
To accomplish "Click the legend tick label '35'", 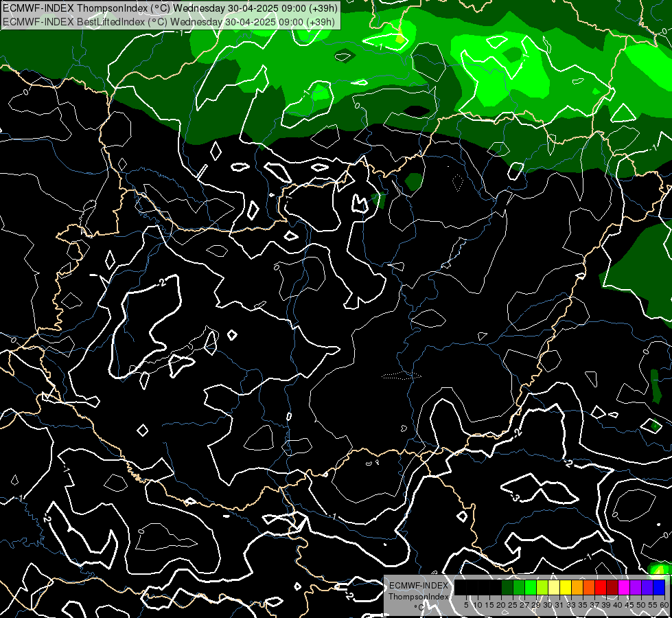I will point(583,605).
